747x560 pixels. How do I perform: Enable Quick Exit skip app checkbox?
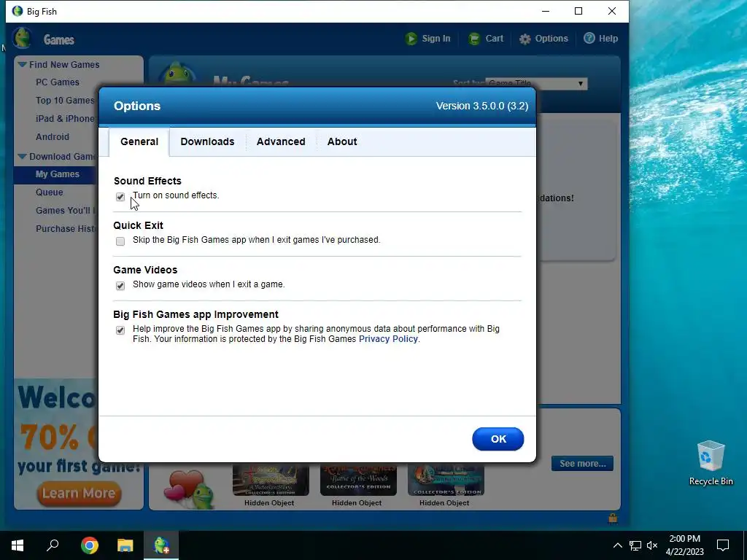[120, 241]
